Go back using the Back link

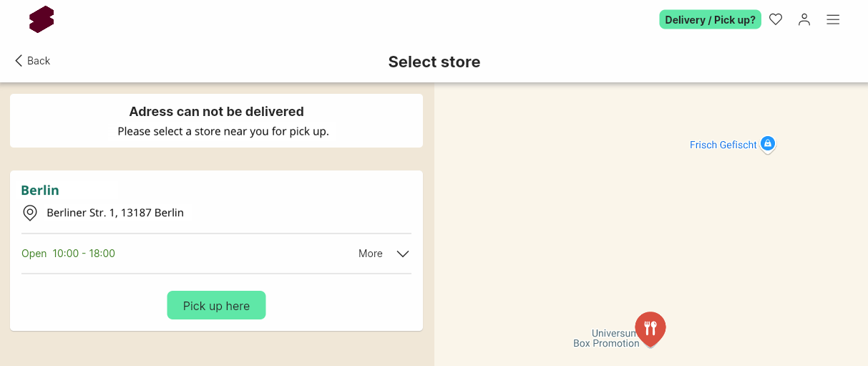point(32,61)
